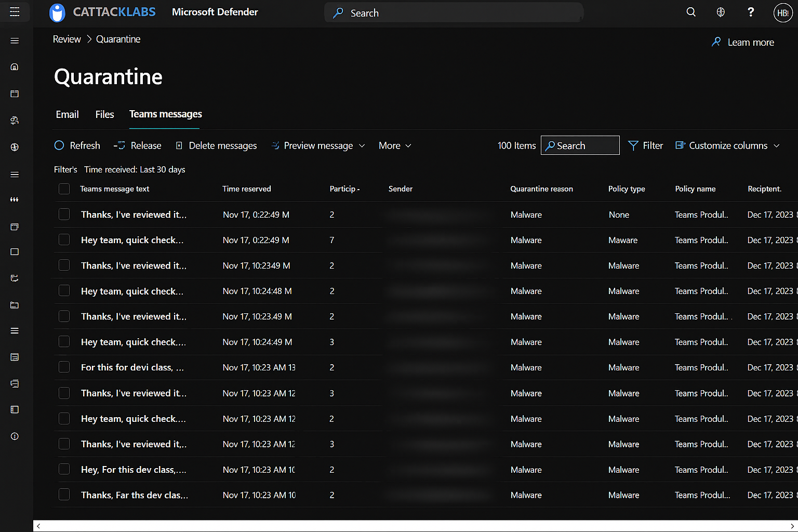
Task: Open the HB! account avatar
Action: pyautogui.click(x=783, y=13)
